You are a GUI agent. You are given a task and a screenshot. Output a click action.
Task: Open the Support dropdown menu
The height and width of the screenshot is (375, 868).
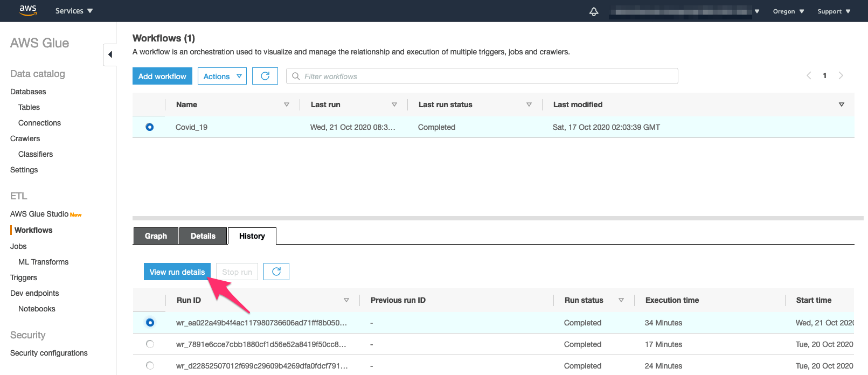(x=834, y=11)
